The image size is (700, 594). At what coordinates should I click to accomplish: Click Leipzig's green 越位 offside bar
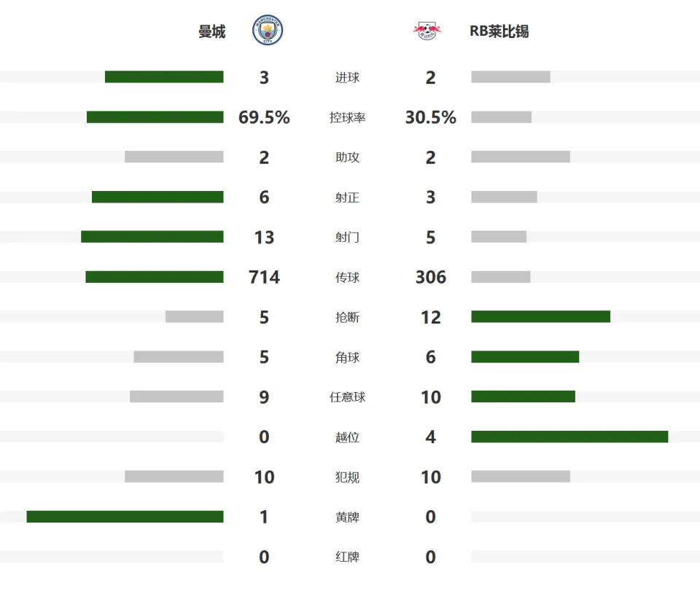pos(569,437)
